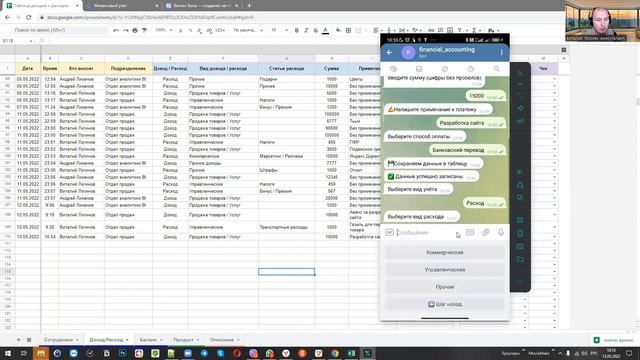Screen dimensions: 640x360
Task: Go back in the Telegram chat
Action: tap(389, 52)
